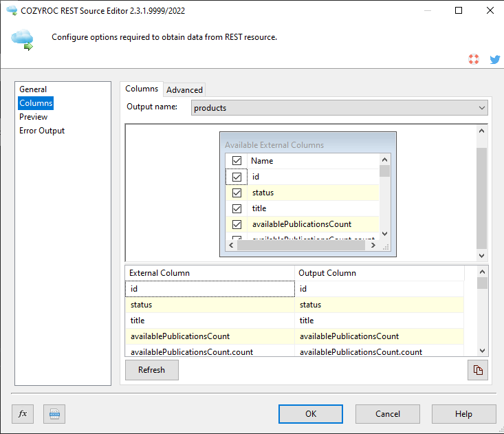Viewport: 504px width, 434px height.
Task: Open the Preview page in sidebar
Action: 34,117
